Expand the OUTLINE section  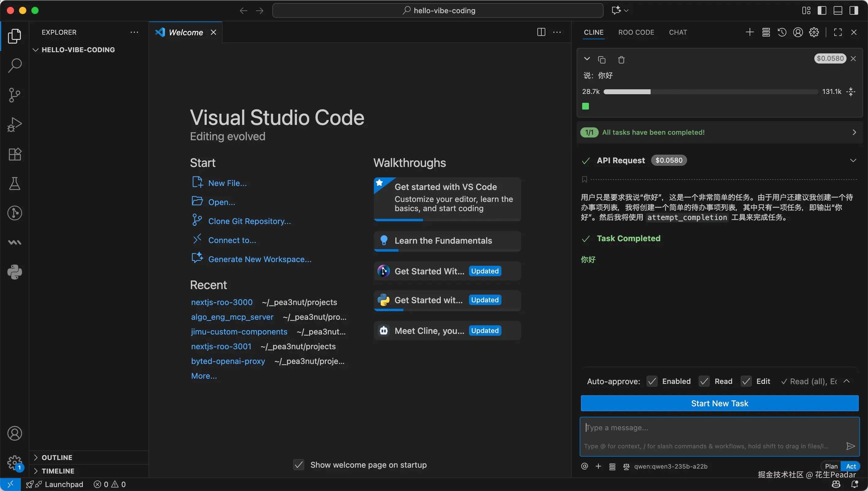coord(57,457)
